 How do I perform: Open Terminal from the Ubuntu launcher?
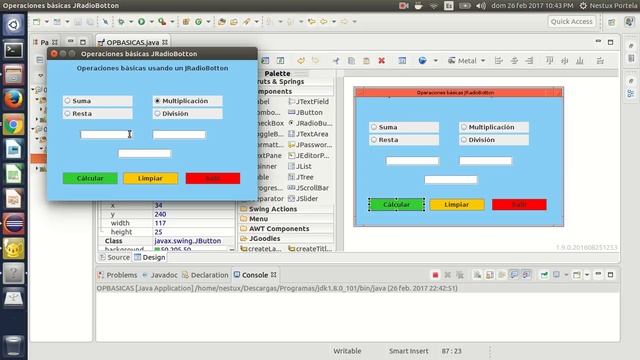point(13,50)
